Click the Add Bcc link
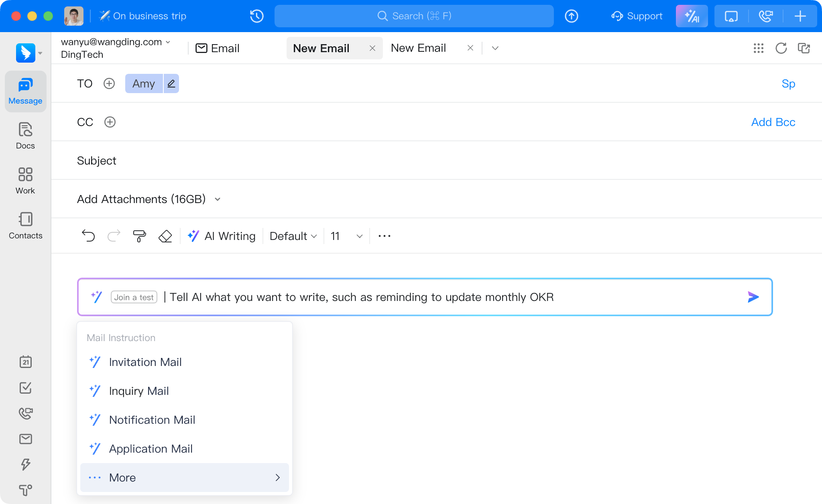Viewport: 822px width, 504px height. click(773, 122)
